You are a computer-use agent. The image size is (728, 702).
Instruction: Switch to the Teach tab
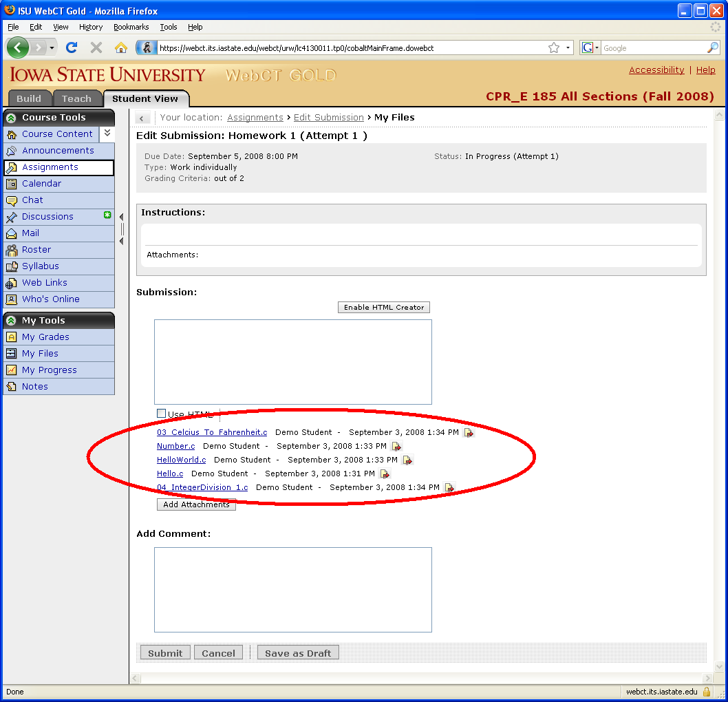point(76,98)
